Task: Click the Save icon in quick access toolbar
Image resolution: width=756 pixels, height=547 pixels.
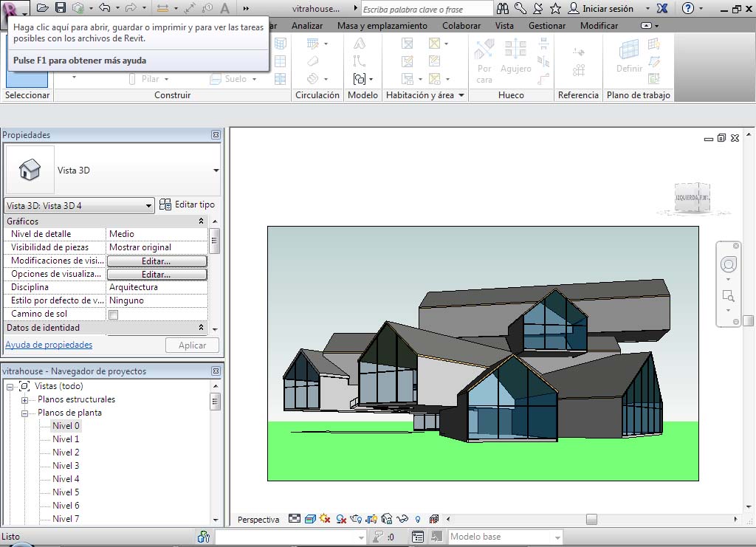Action: click(x=61, y=9)
